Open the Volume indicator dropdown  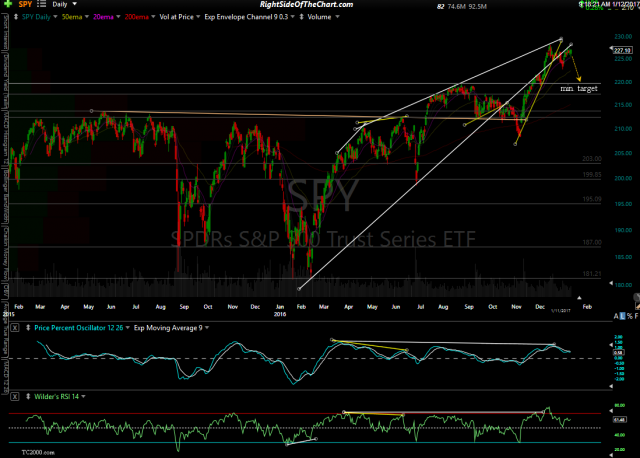click(x=337, y=17)
